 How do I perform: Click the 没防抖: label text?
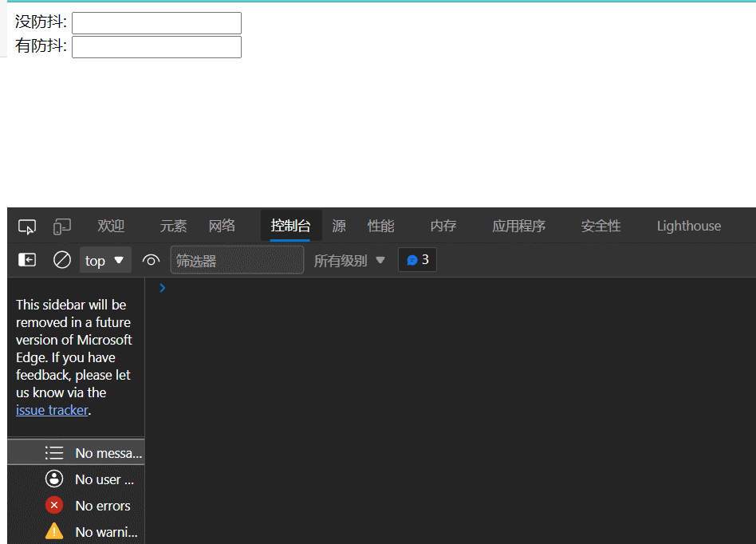[41, 22]
